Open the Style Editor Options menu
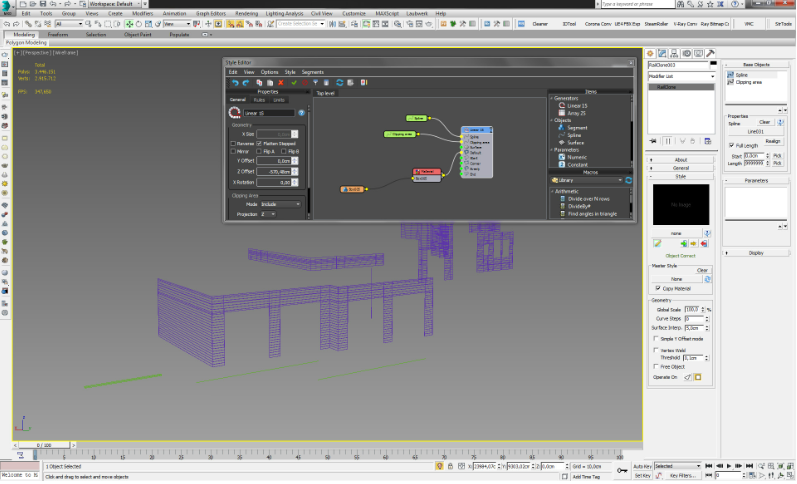 (269, 72)
